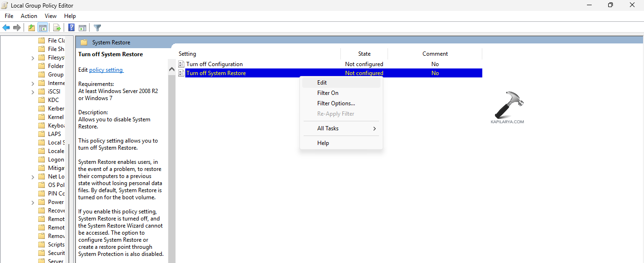Screen dimensions: 644x263
Task: Choose All Tasks in context menu
Action: click(x=341, y=128)
